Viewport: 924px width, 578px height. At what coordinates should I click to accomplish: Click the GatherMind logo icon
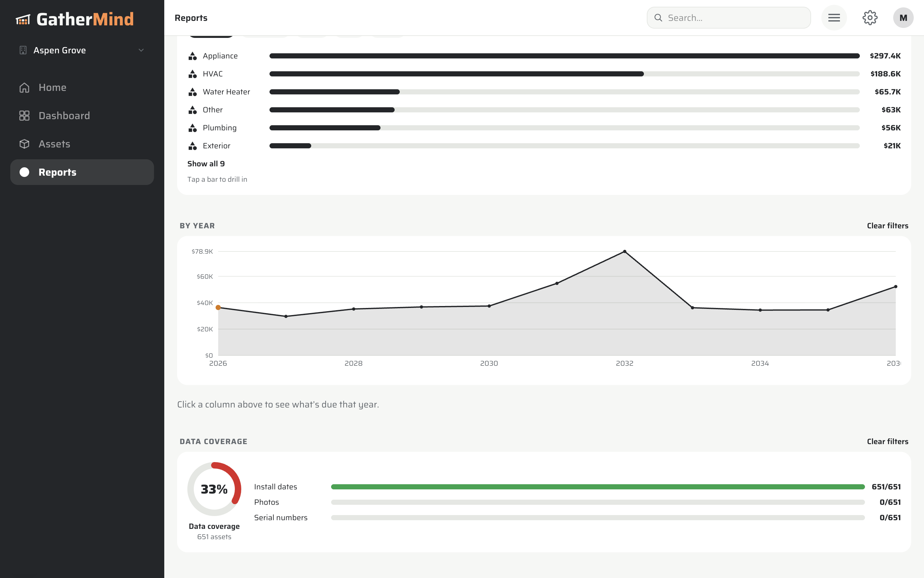(23, 19)
